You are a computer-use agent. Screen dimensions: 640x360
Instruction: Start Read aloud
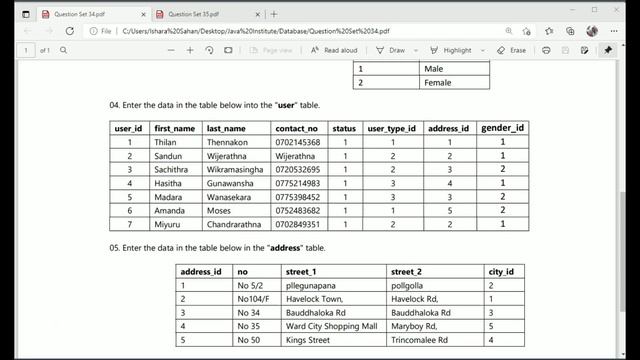coord(334,50)
